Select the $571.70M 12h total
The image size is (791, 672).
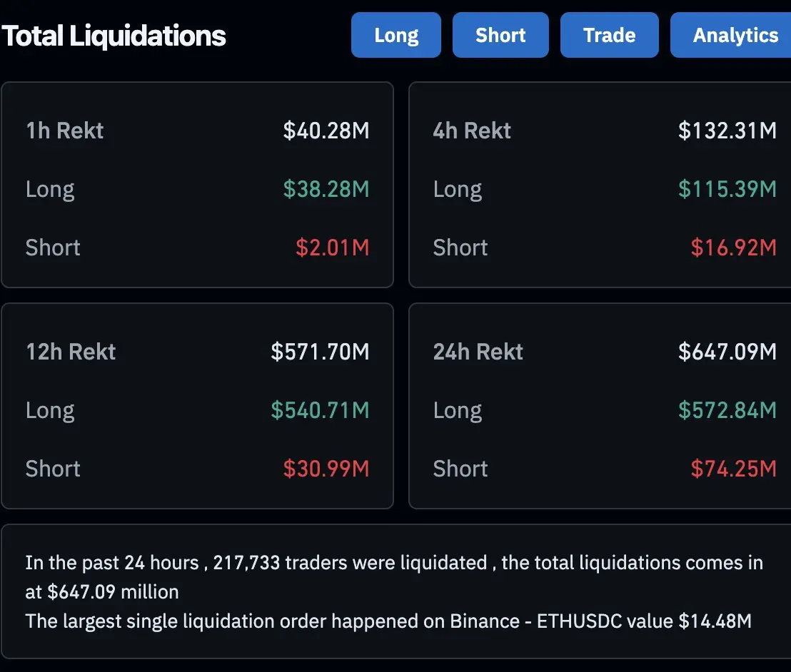tap(320, 352)
